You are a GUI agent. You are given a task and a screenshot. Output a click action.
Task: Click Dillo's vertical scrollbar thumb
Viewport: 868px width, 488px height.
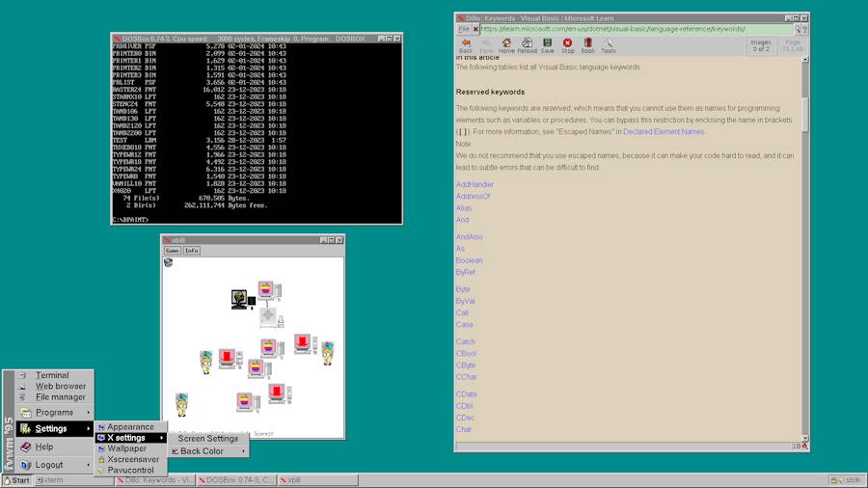805,115
